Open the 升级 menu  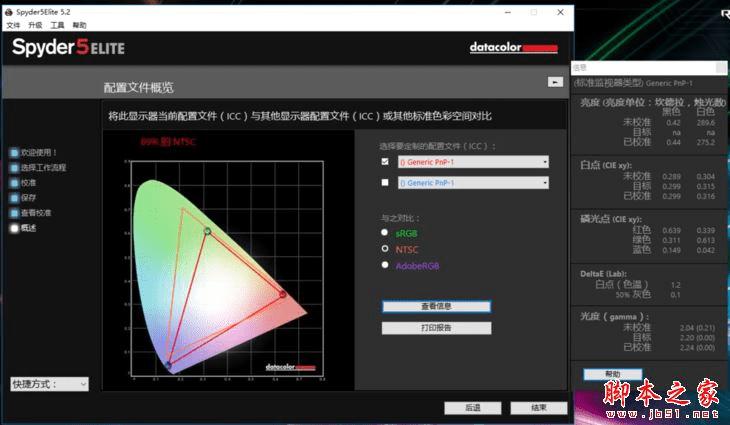pyautogui.click(x=35, y=25)
